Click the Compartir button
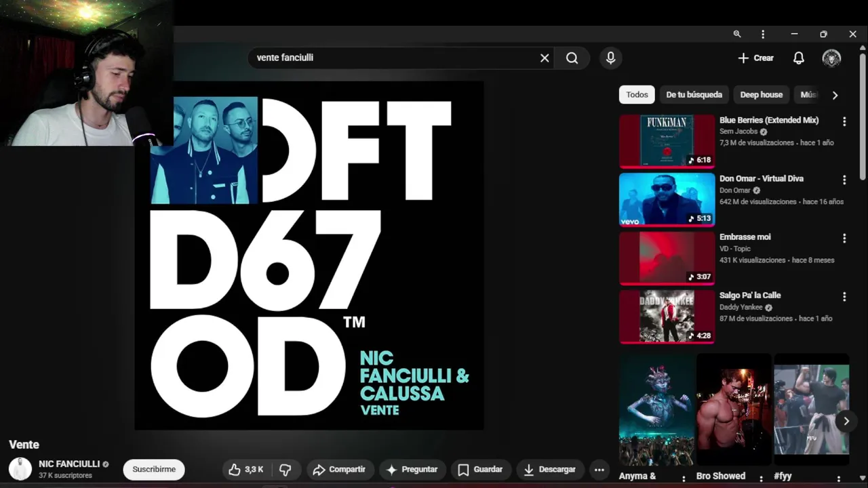The width and height of the screenshot is (868, 488). (x=339, y=469)
